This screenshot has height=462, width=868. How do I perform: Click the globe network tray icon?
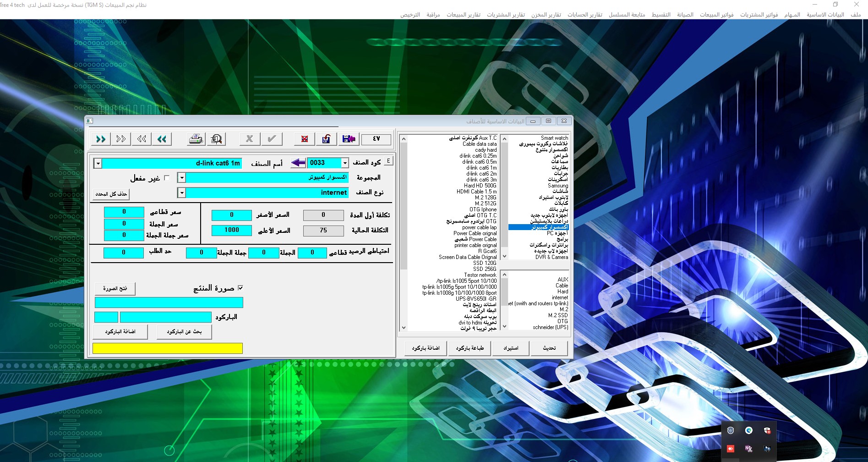coord(731,430)
